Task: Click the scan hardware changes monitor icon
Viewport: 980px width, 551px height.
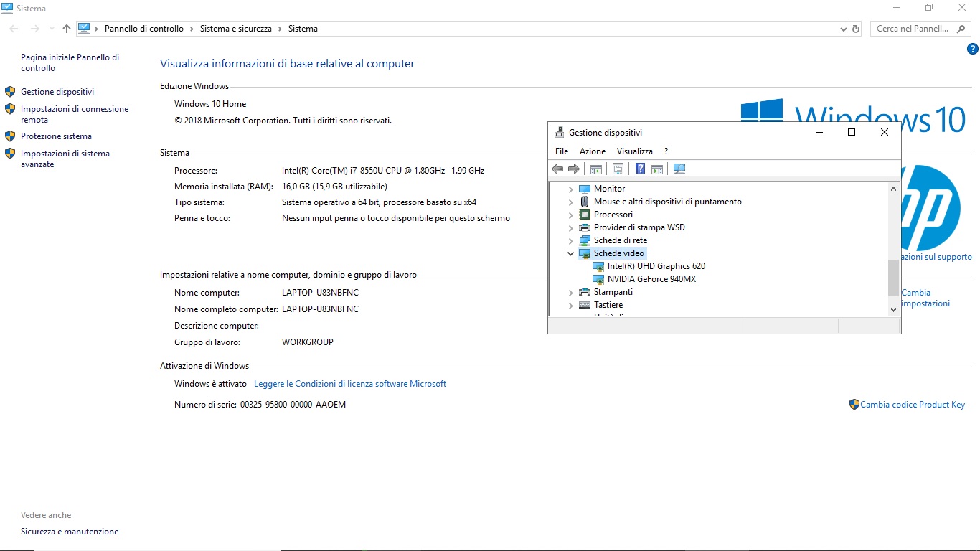Action: tap(679, 169)
